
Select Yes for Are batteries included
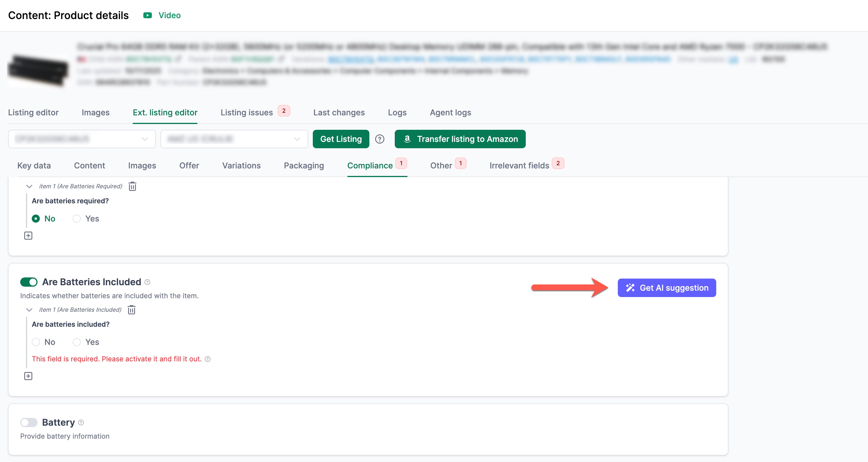coord(77,342)
